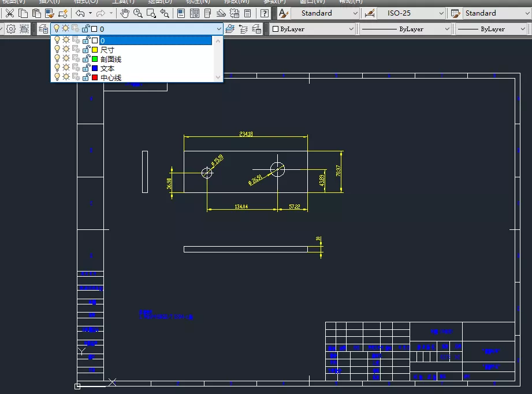Click the Undo arrow icon

[x=80, y=13]
